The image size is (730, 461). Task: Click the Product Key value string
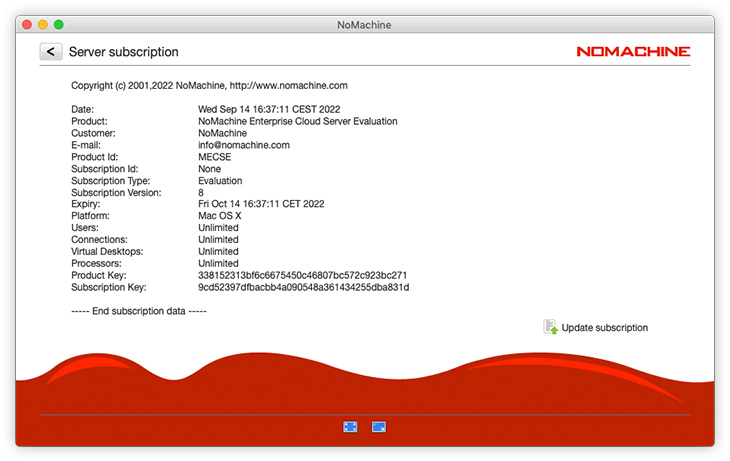(302, 275)
